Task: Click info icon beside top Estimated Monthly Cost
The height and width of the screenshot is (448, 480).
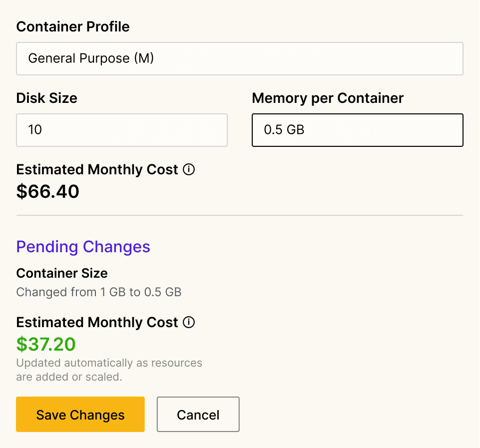Action: tap(189, 170)
